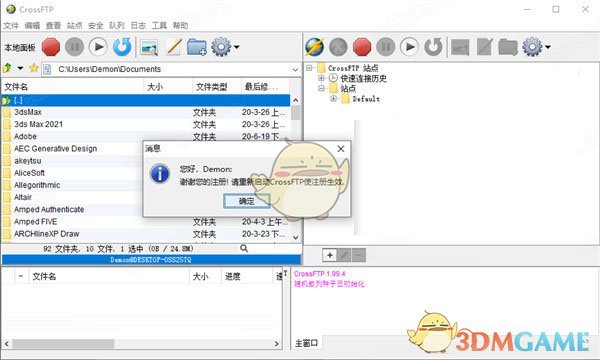Image resolution: width=600 pixels, height=360 pixels.
Task: Open the 查看 menu
Action: pyautogui.click(x=53, y=25)
